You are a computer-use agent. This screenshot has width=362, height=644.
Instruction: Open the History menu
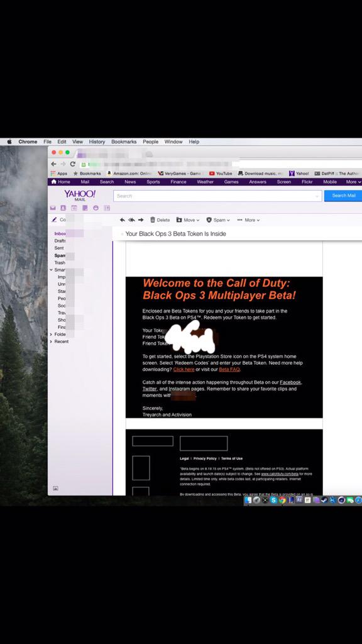[x=97, y=142]
